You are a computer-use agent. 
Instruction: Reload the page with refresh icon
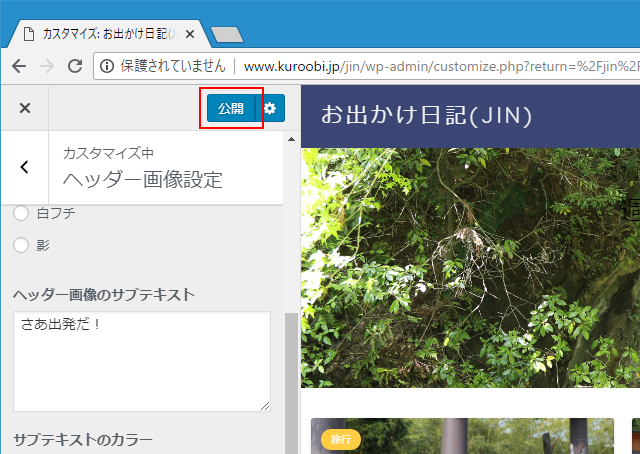75,66
